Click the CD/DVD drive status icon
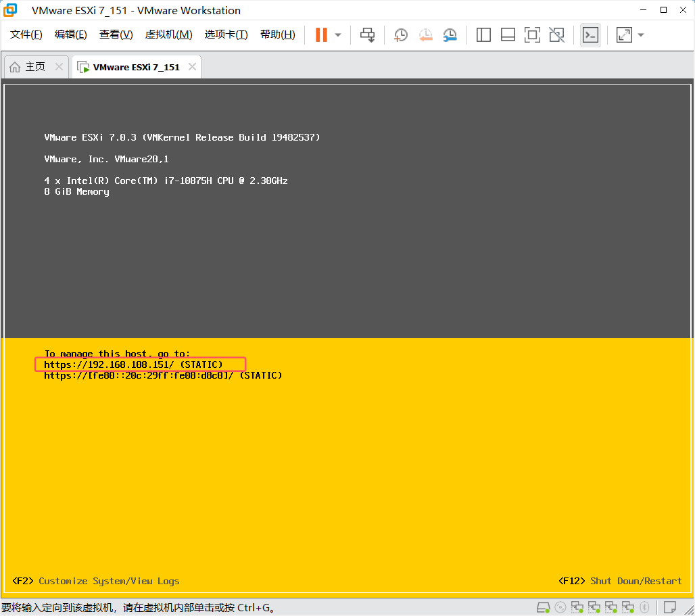The image size is (695, 616). (x=560, y=607)
